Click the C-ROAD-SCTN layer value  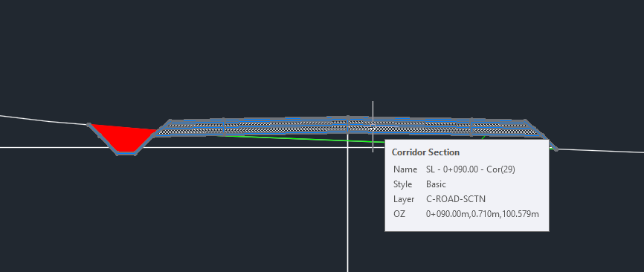pos(456,199)
